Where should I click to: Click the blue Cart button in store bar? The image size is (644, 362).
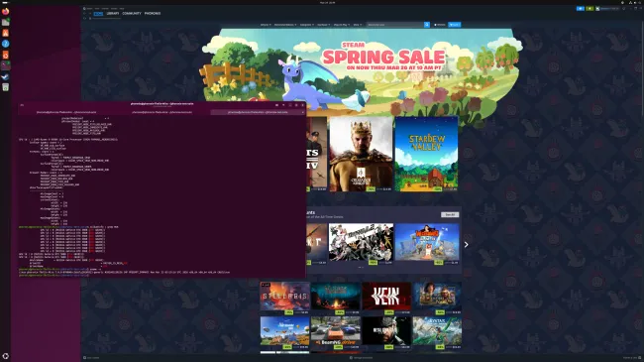tap(454, 25)
